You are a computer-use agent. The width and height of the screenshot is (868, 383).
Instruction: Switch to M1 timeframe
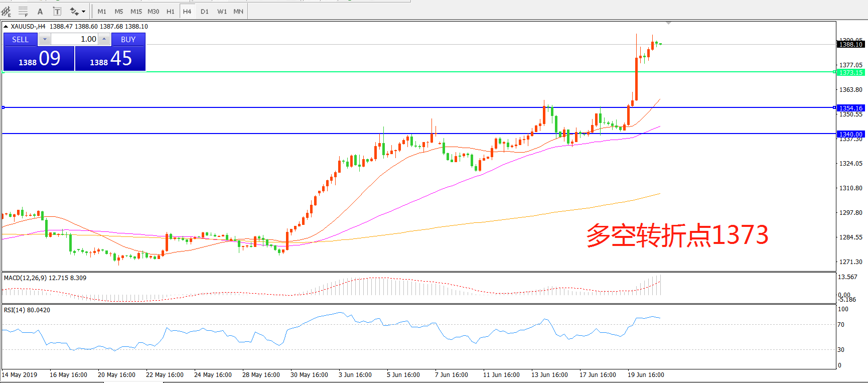point(102,11)
